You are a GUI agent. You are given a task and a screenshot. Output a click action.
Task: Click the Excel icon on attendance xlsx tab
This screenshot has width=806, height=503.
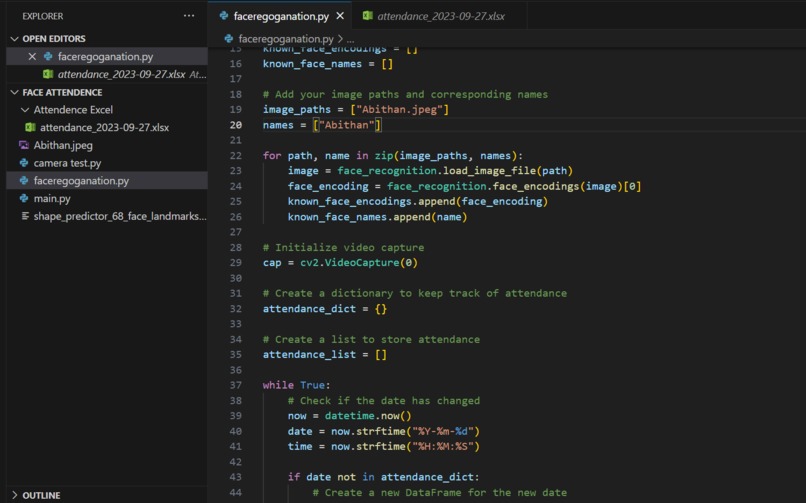point(368,16)
